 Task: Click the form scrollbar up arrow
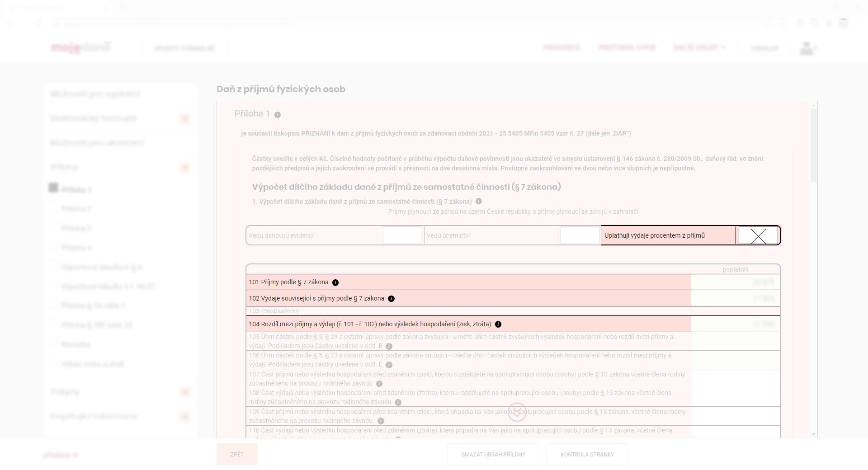click(x=814, y=105)
